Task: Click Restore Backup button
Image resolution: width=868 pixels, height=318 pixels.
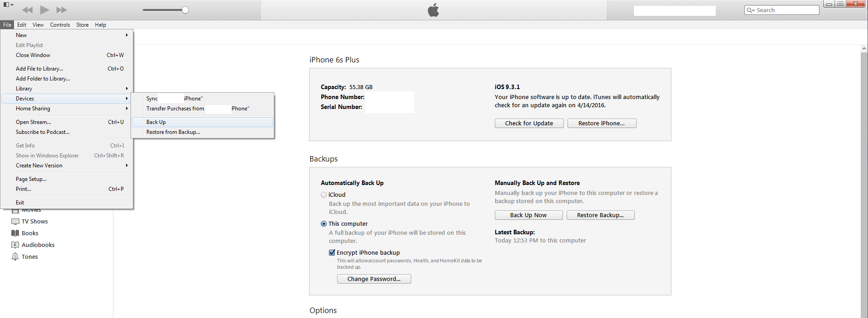Action: pyautogui.click(x=601, y=215)
